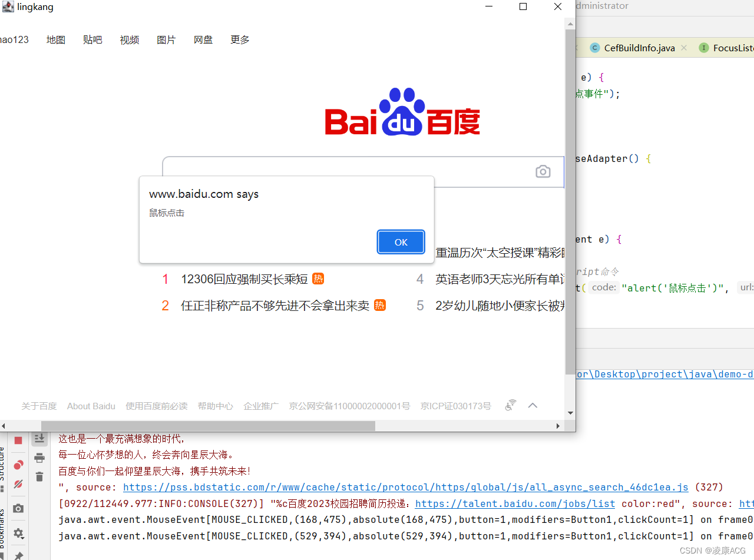Open 贴吧 in Baidu top navigation
The width and height of the screenshot is (754, 560).
(x=92, y=39)
